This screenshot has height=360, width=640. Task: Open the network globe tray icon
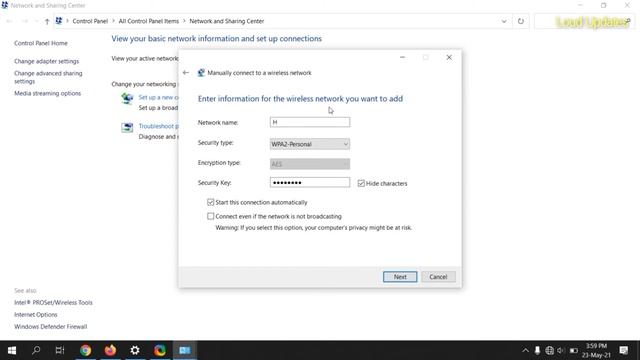tap(549, 350)
